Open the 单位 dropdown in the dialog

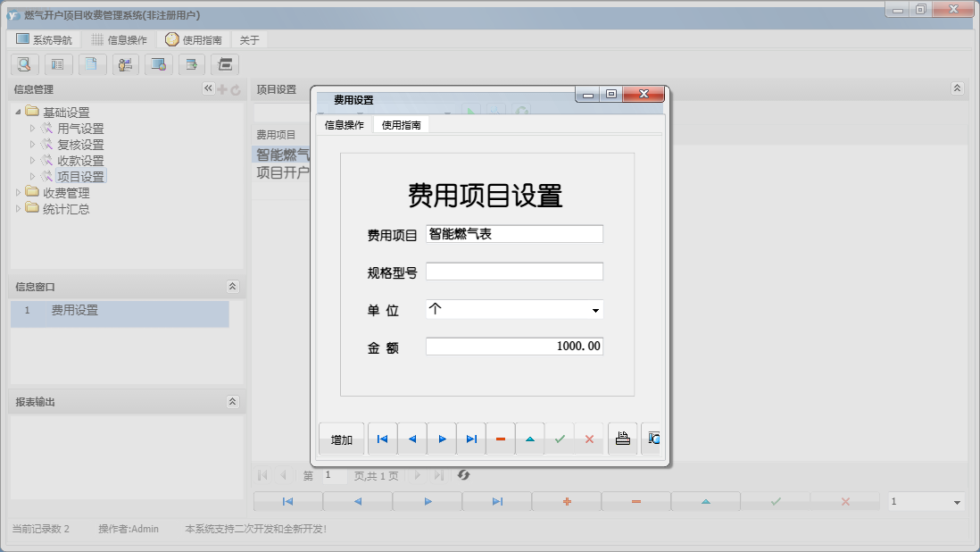coord(595,308)
